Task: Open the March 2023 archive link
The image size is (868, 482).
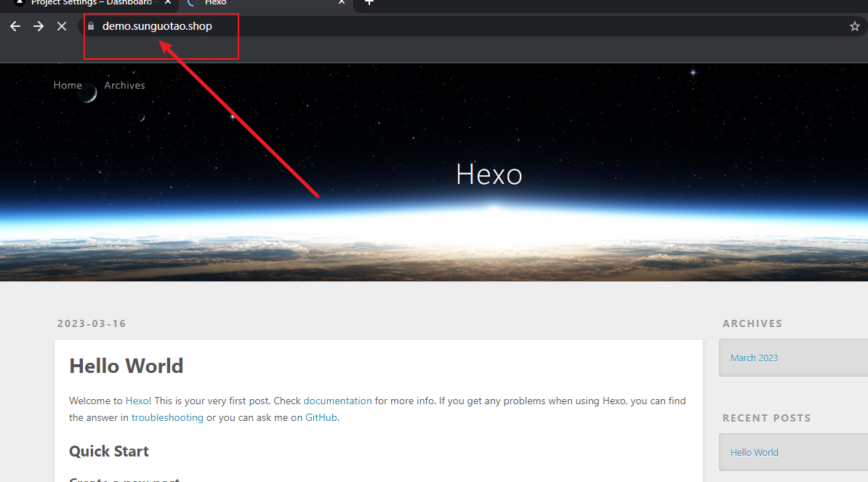Action: click(754, 358)
